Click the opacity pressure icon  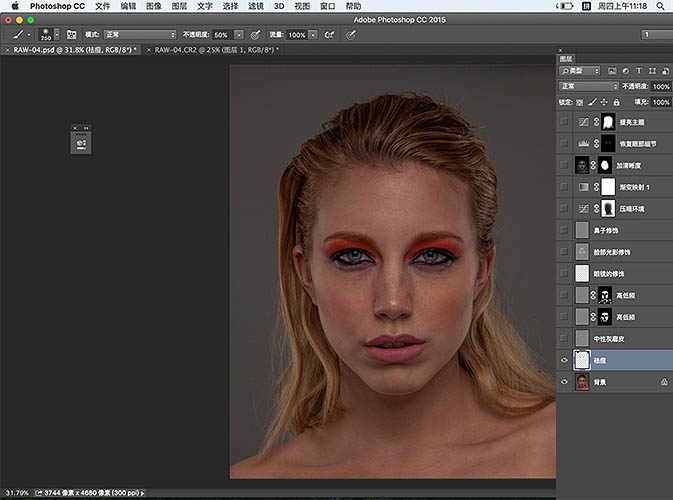pyautogui.click(x=257, y=34)
